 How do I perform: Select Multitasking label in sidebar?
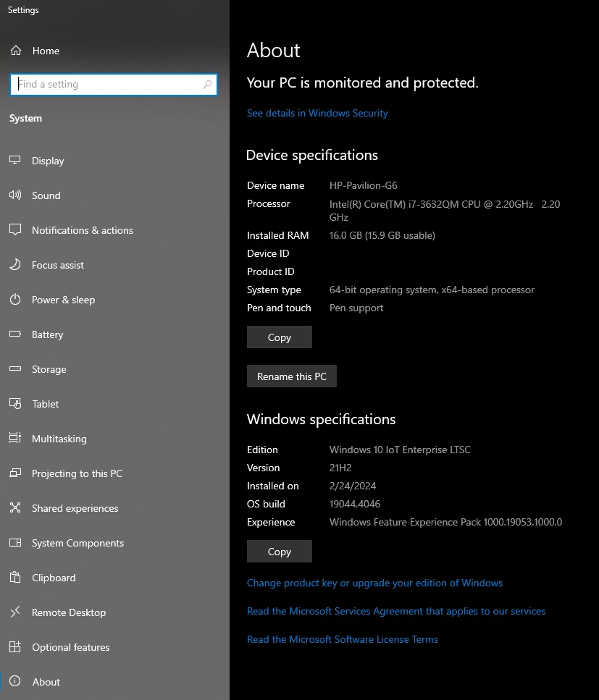coord(59,439)
